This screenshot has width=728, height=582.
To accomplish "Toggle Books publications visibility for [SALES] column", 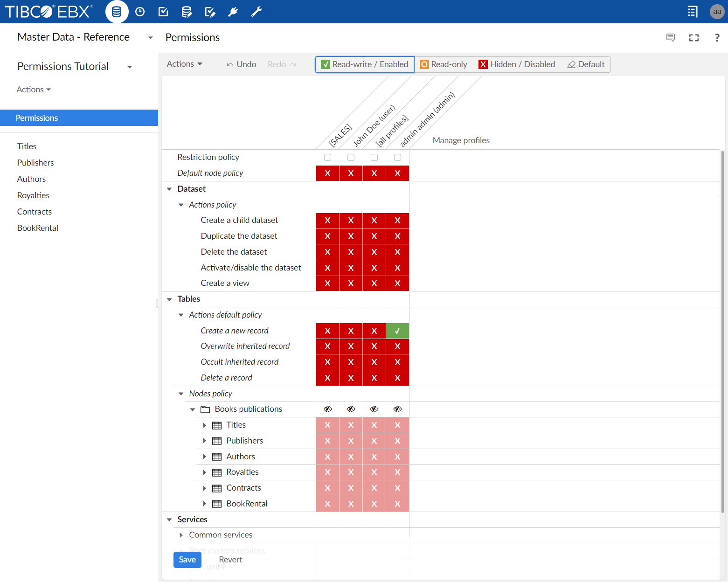I will [x=328, y=409].
